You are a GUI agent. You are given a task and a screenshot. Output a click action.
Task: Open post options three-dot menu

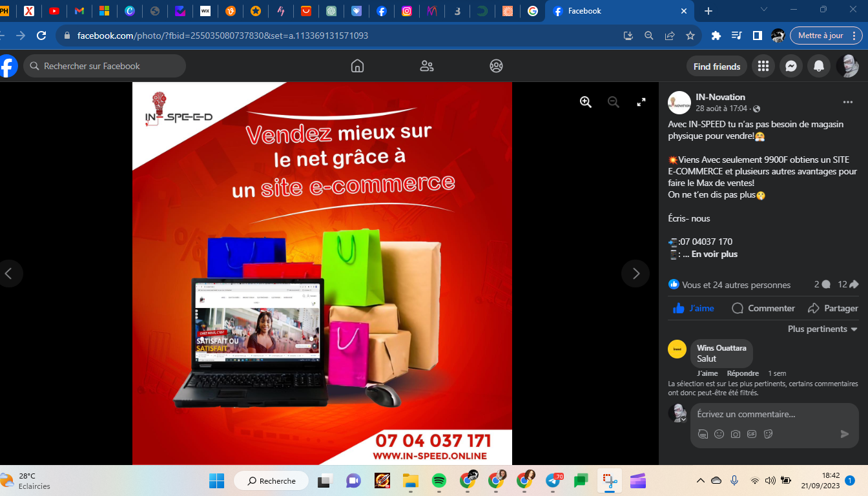pyautogui.click(x=847, y=102)
